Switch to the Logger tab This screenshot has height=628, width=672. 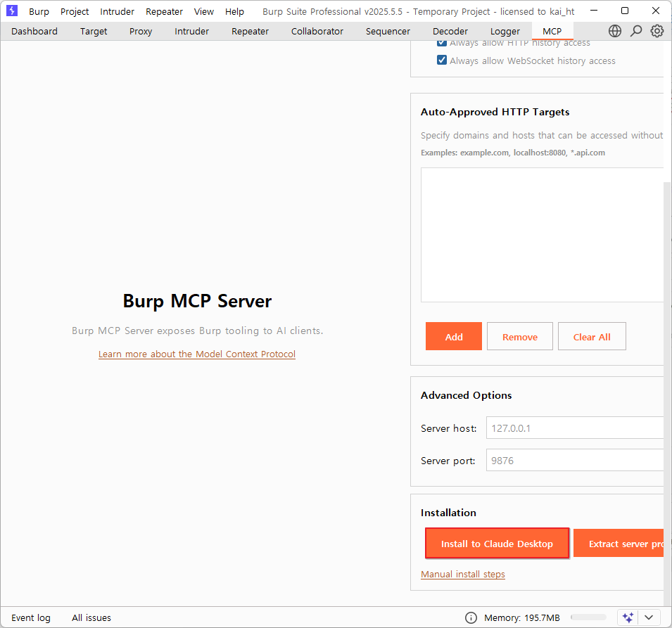505,31
